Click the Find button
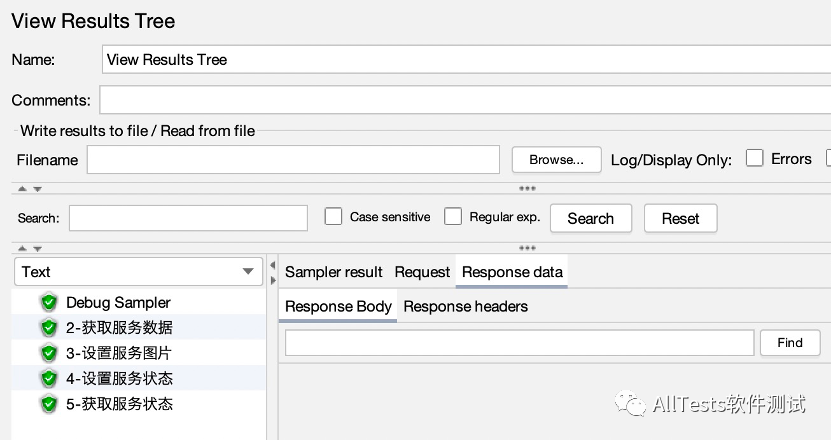This screenshot has height=440, width=832. pos(789,342)
